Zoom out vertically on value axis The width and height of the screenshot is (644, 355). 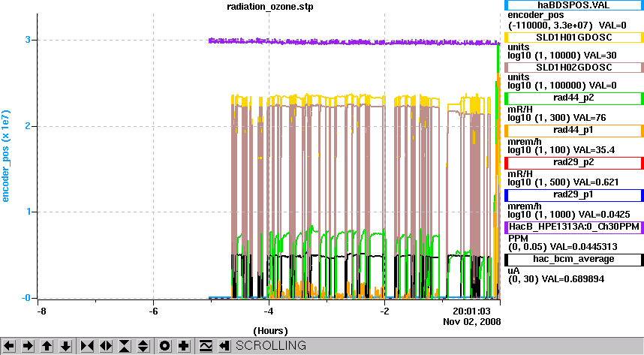pyautogui.click(x=143, y=346)
